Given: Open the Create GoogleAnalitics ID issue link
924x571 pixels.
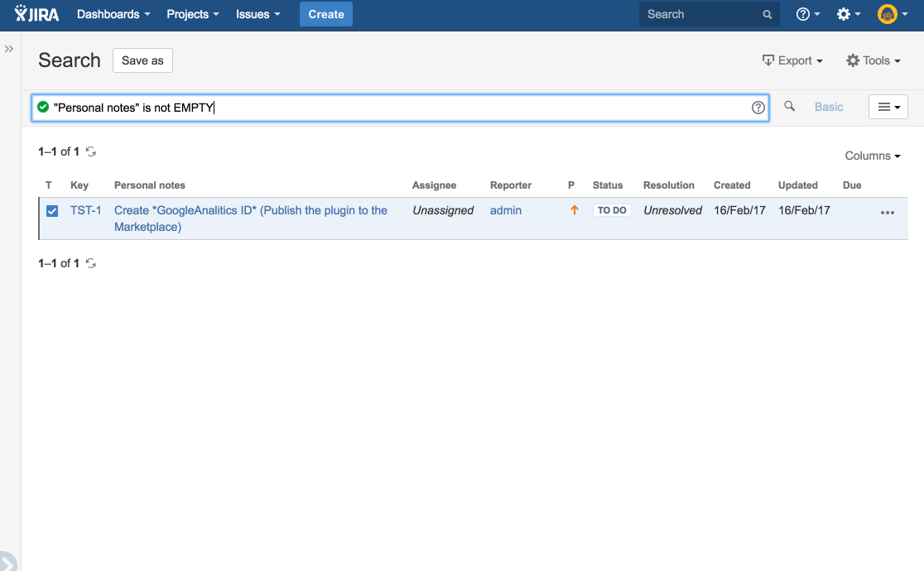Looking at the screenshot, I should [x=250, y=218].
